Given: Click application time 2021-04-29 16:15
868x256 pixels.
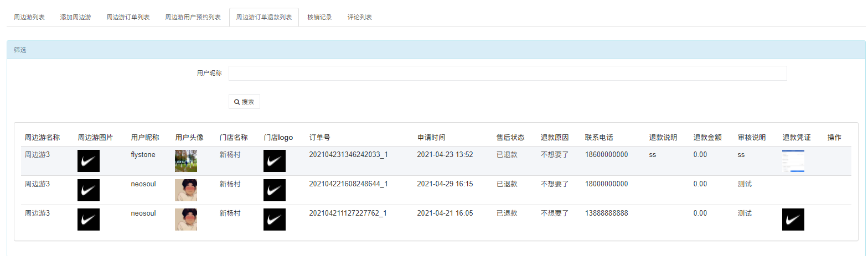Looking at the screenshot, I should click(445, 184).
